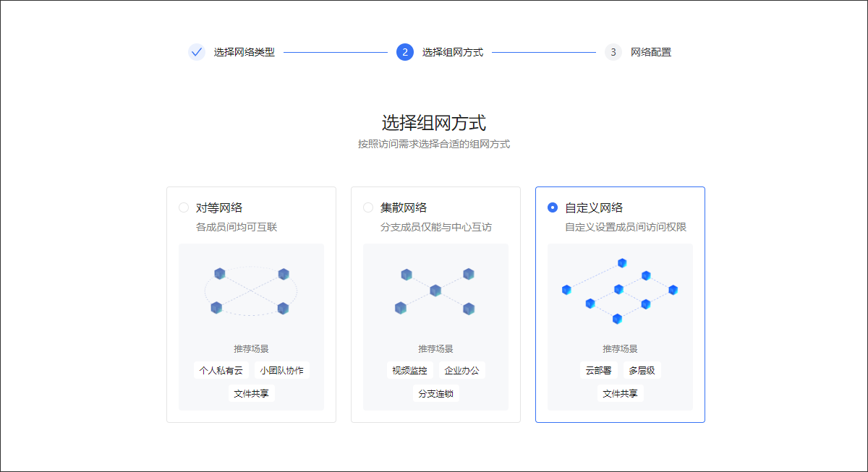Click the 自定义网络 grid topology diagram

[x=620, y=291]
